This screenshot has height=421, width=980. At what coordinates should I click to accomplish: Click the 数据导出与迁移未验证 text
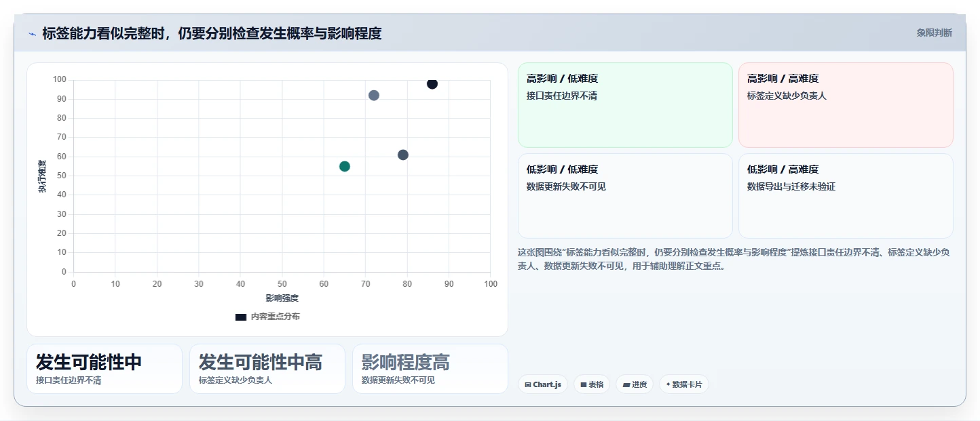[x=791, y=186]
